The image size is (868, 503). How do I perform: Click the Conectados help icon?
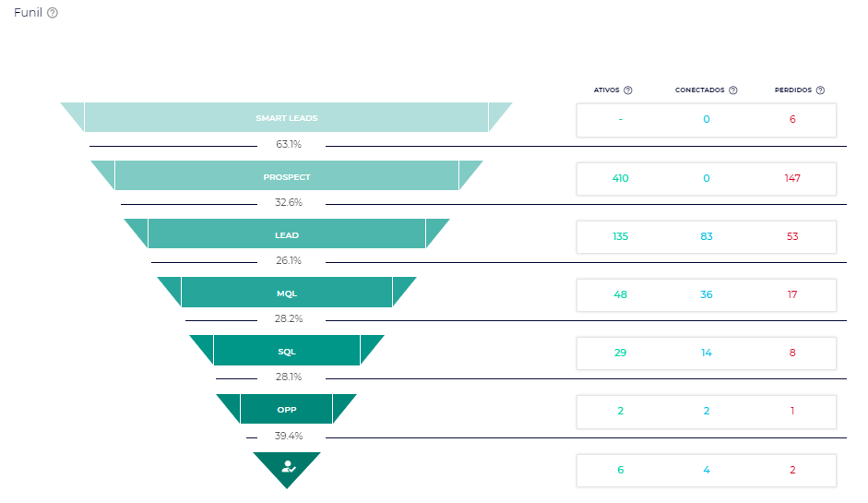point(733,90)
